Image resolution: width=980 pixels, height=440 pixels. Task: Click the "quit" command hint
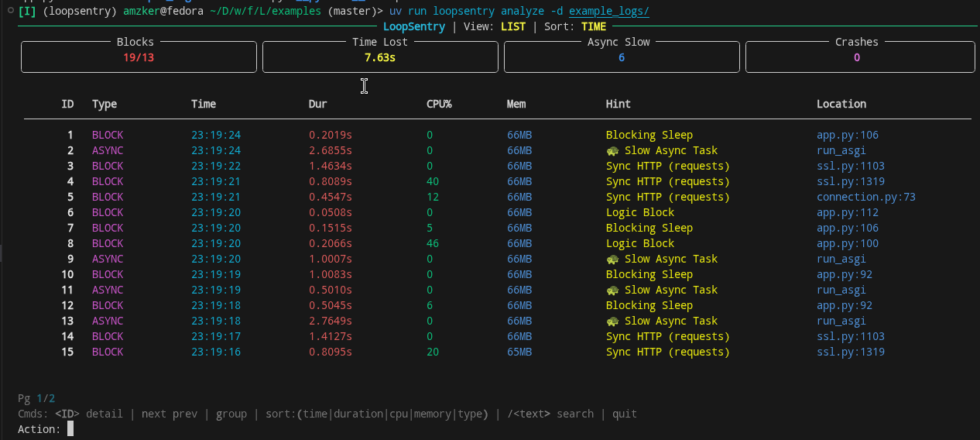point(625,414)
